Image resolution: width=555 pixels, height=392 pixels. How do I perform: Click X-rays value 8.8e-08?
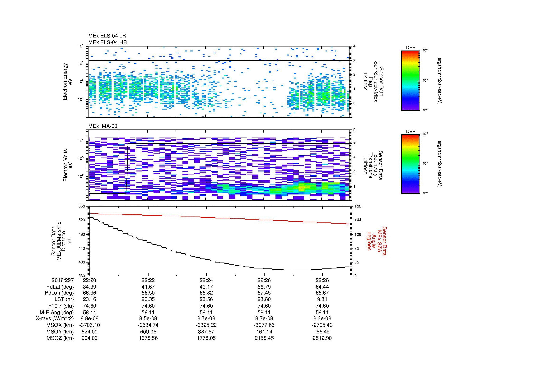click(x=90, y=318)
